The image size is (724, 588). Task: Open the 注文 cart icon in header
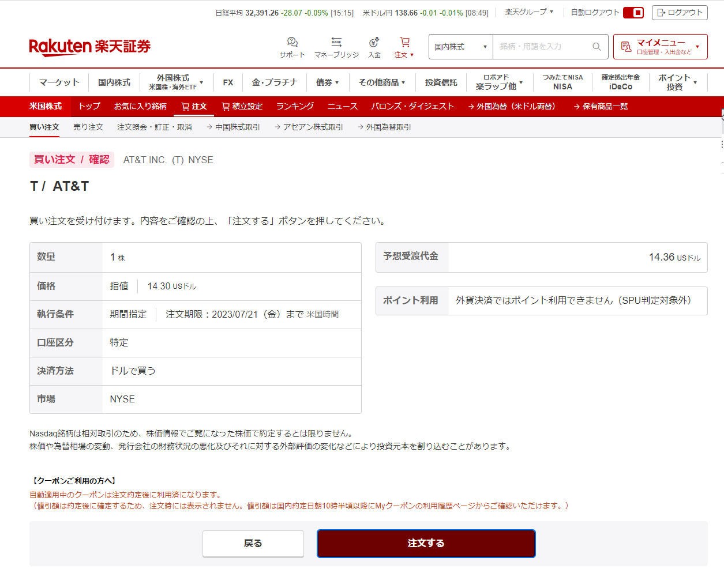point(404,43)
